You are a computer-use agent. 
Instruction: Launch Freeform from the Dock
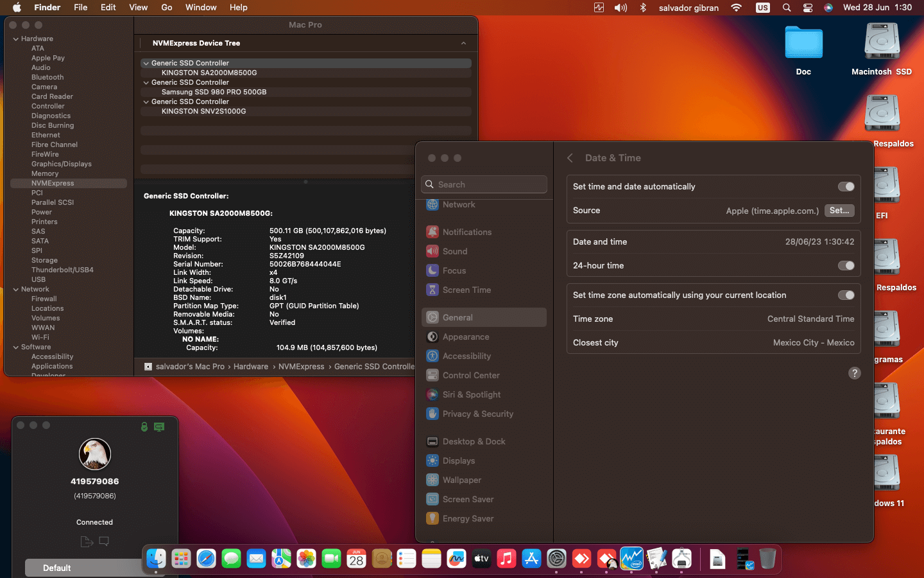click(456, 559)
